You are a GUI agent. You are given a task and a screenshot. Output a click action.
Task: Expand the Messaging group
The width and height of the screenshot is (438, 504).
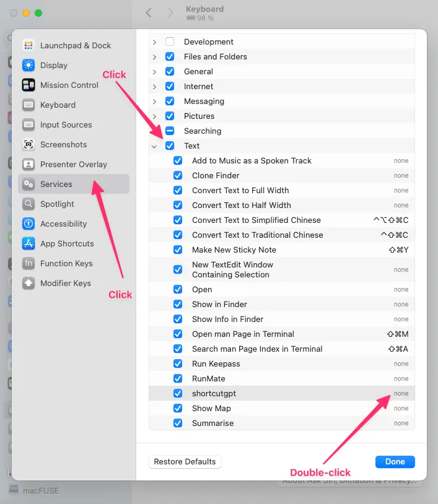[155, 102]
